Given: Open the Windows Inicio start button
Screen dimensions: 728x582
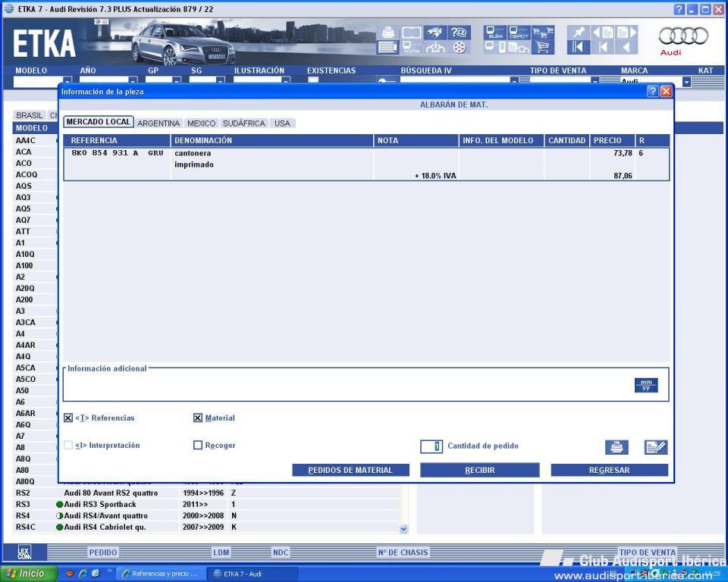Looking at the screenshot, I should 28,574.
